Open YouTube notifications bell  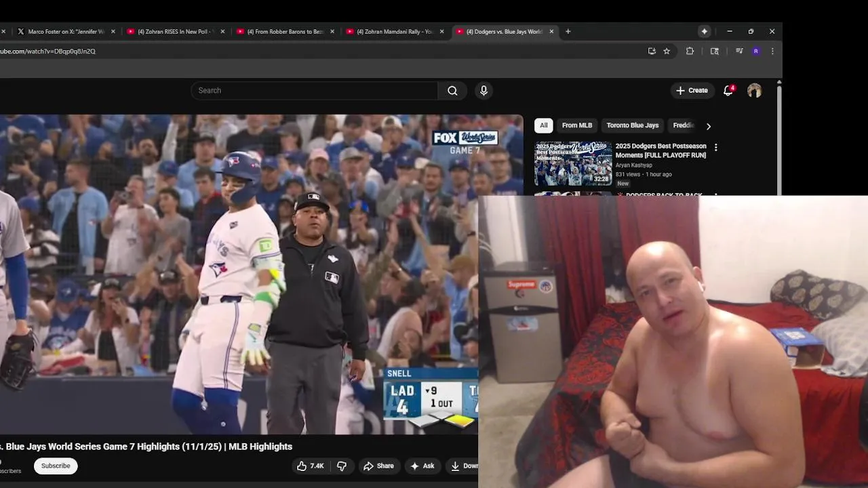tap(728, 90)
